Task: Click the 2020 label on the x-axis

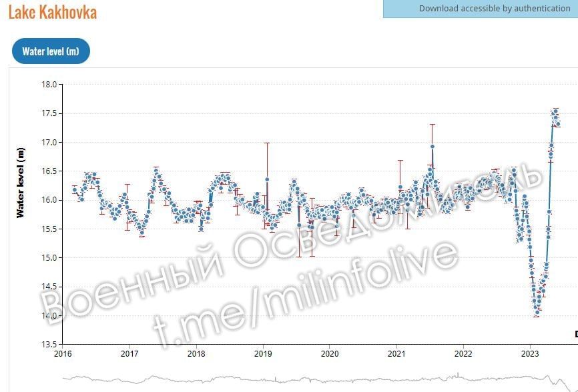Action: [x=330, y=353]
